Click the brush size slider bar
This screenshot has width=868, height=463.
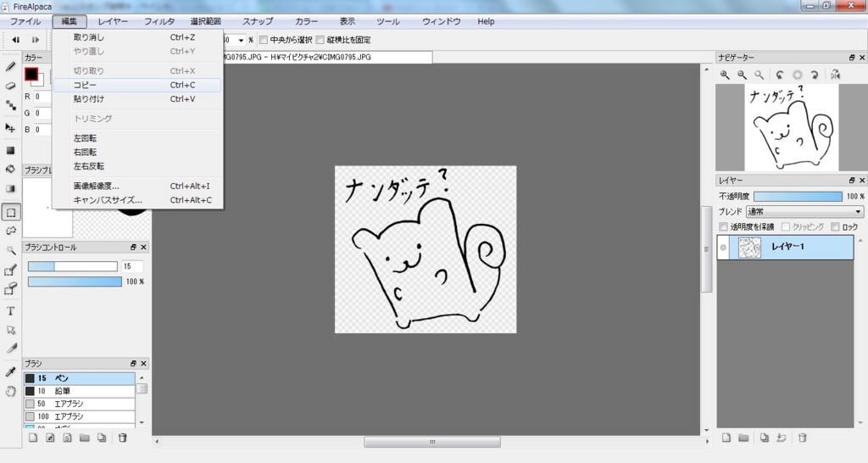point(73,266)
